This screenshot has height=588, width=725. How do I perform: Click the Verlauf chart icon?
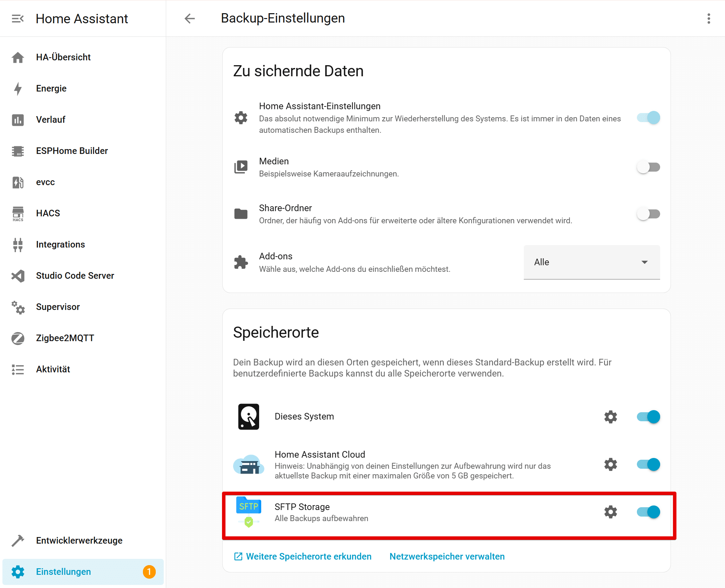pyautogui.click(x=18, y=120)
